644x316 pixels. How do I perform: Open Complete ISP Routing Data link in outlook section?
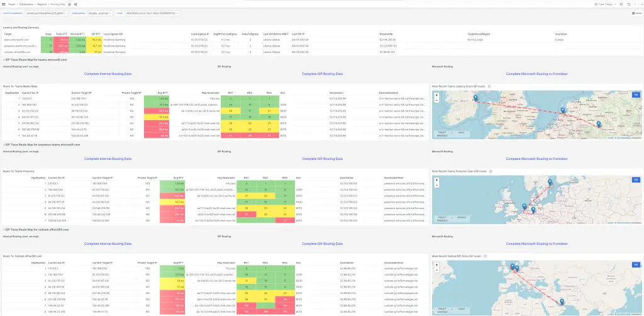pos(323,244)
